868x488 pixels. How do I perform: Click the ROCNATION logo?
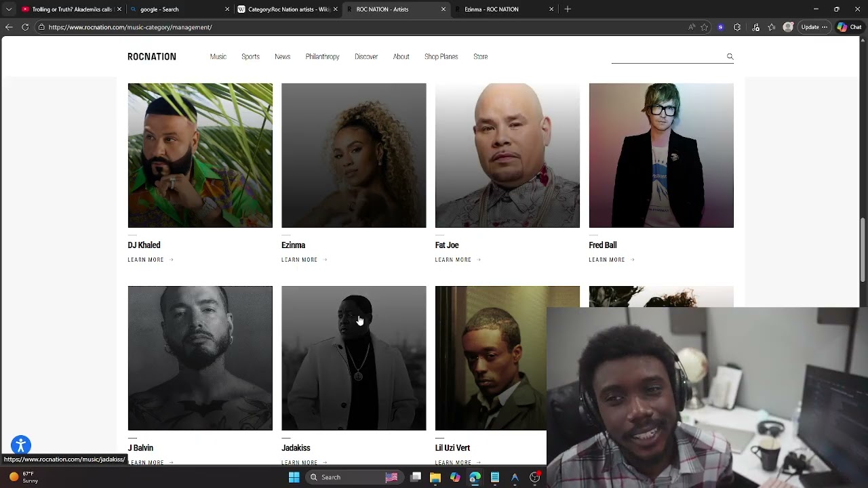point(152,57)
